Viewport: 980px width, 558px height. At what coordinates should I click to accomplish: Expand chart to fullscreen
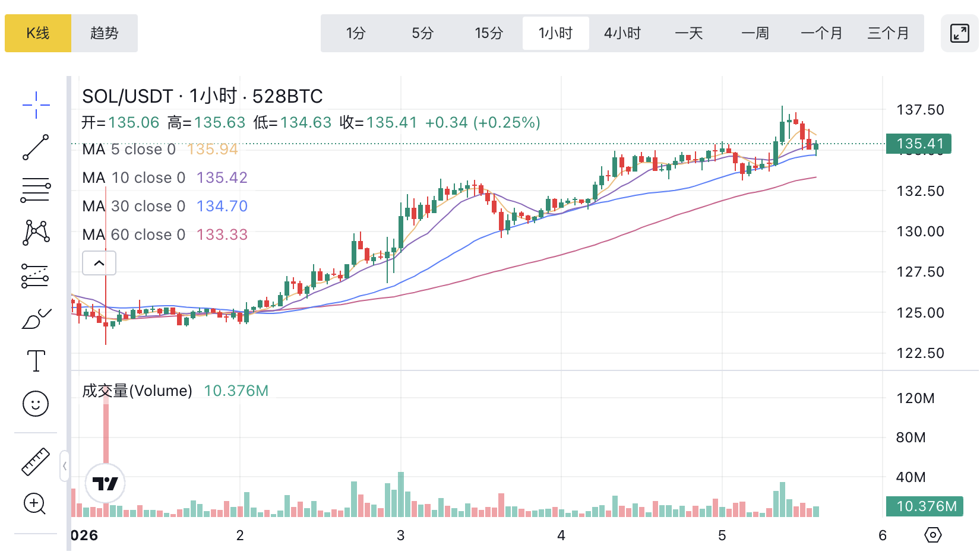960,33
